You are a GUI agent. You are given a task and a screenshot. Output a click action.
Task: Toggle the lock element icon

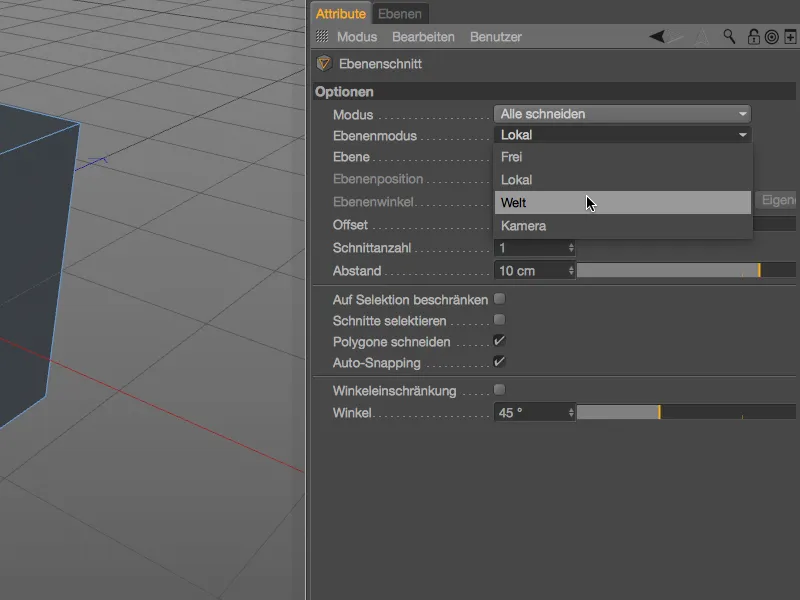click(754, 37)
